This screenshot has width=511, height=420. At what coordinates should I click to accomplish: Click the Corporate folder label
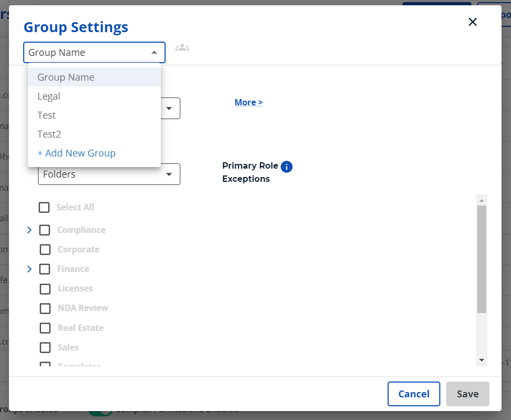tap(79, 249)
